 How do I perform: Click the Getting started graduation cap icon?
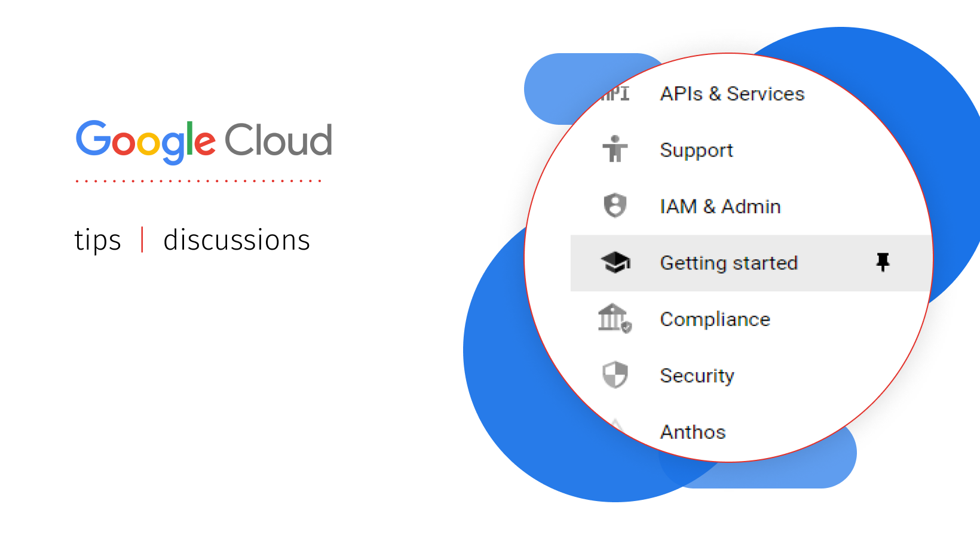point(615,262)
